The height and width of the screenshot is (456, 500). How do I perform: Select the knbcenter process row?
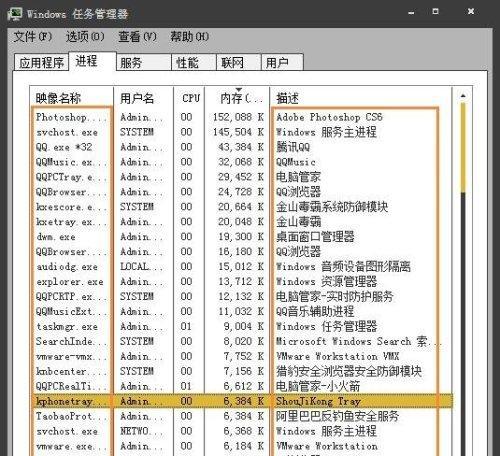point(241,371)
